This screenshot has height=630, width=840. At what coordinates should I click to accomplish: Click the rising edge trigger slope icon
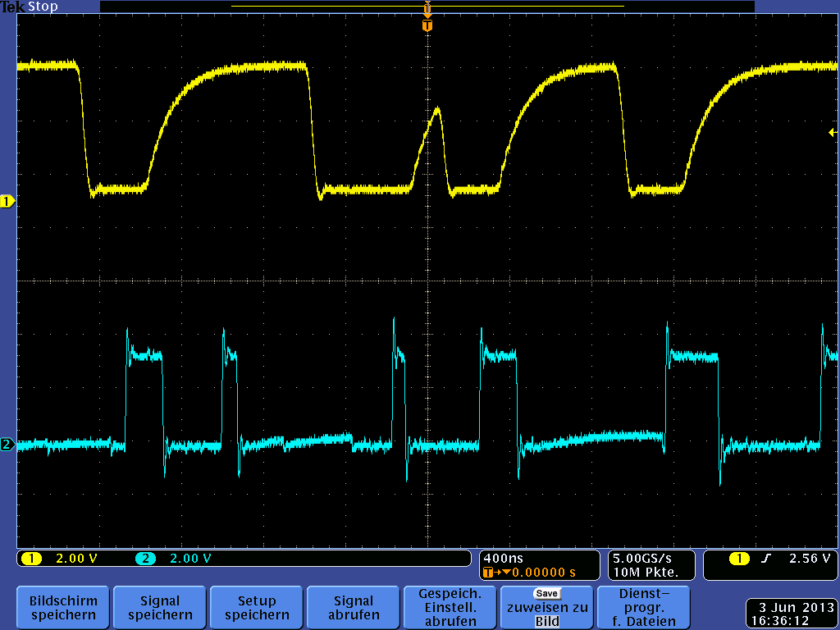(x=766, y=559)
